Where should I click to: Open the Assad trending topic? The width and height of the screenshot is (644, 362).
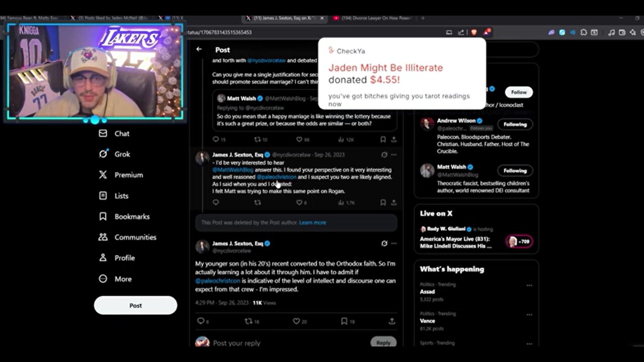(427, 292)
